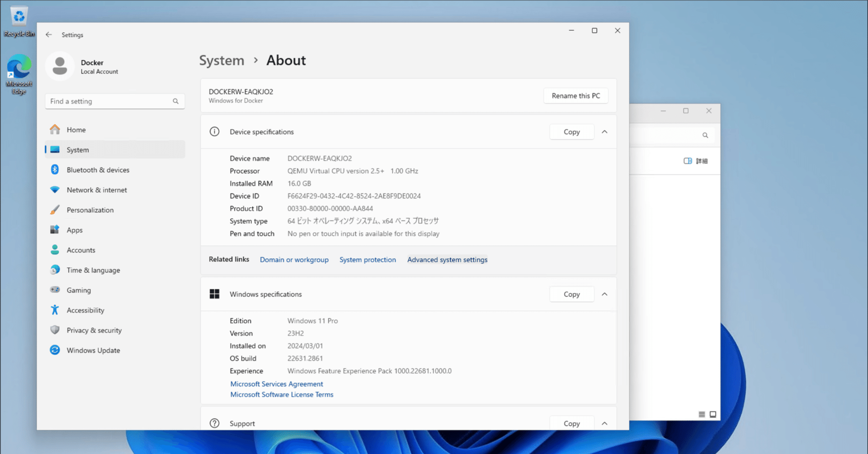Collapse the Device specifications section

[604, 132]
